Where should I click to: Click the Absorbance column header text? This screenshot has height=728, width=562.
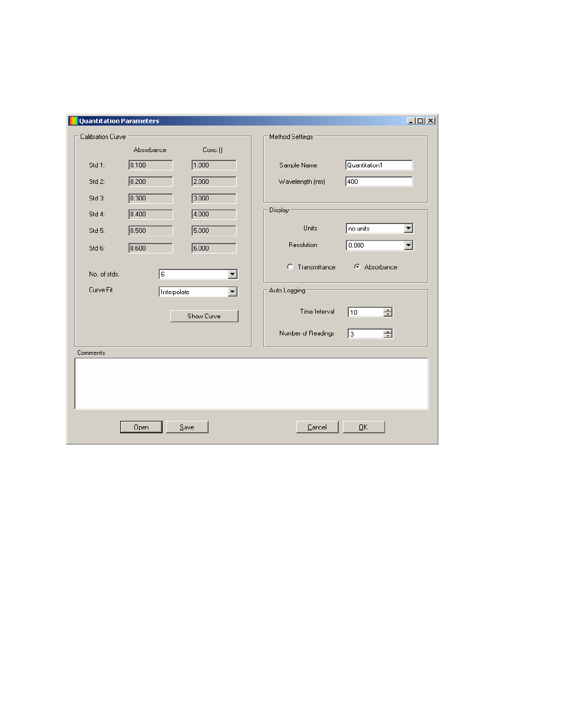pyautogui.click(x=150, y=150)
